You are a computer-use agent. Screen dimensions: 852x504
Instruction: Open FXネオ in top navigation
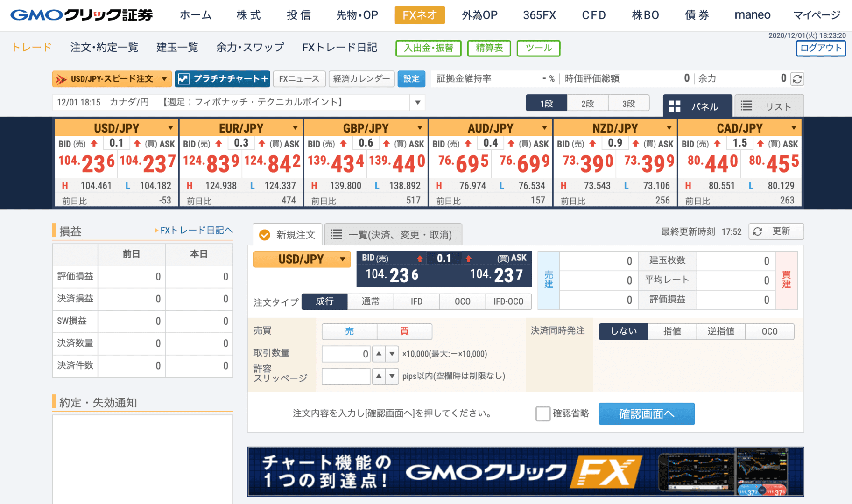[420, 15]
